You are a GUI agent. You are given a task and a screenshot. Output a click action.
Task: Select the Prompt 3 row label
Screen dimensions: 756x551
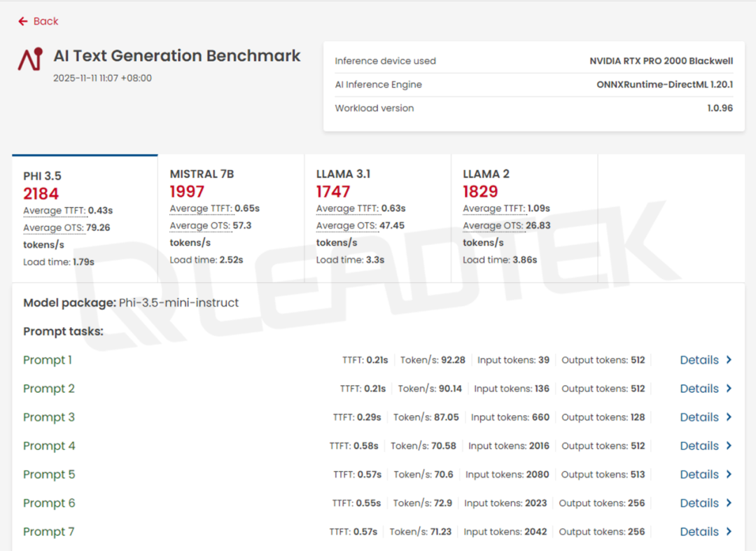pos(49,417)
